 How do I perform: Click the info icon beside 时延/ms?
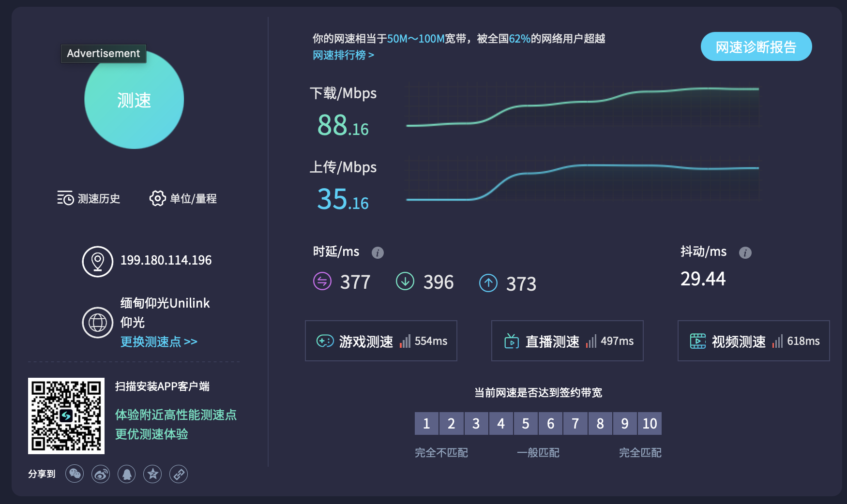pyautogui.click(x=378, y=252)
